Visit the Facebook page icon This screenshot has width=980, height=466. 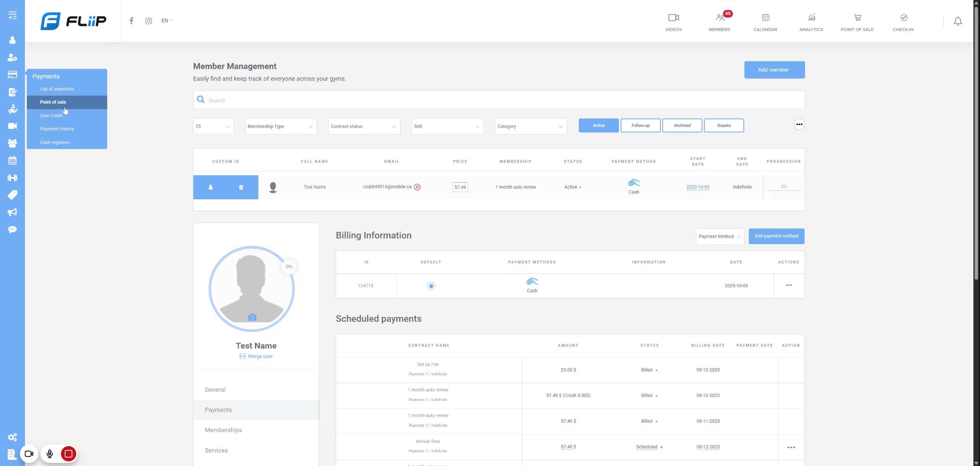(x=131, y=21)
